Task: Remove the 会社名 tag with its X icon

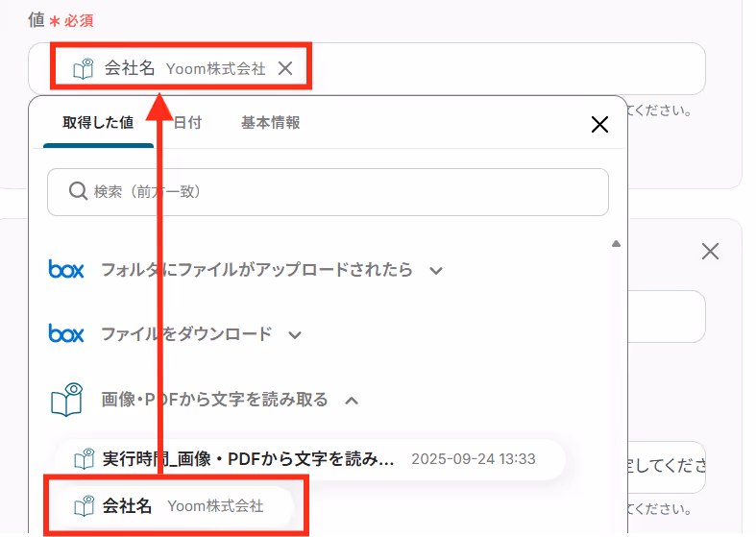Action: [x=285, y=68]
